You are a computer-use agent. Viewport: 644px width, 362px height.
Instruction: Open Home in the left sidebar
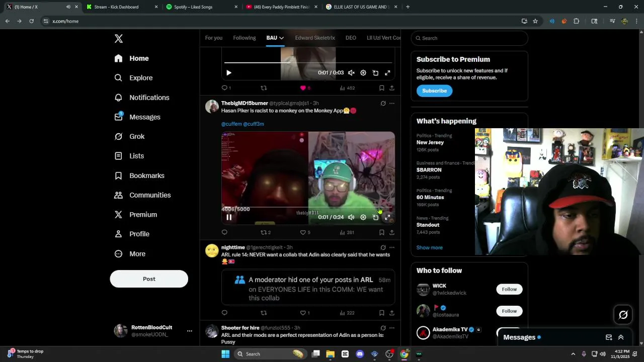(131, 58)
